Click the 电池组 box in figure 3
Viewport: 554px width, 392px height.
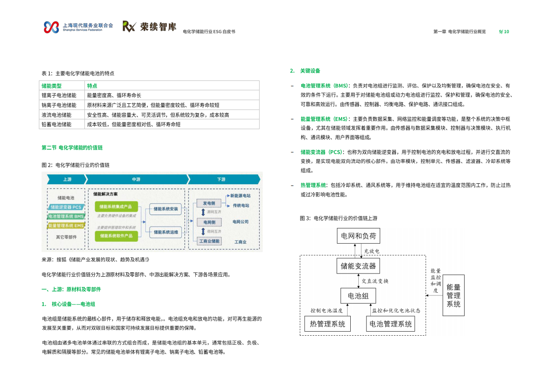click(358, 295)
